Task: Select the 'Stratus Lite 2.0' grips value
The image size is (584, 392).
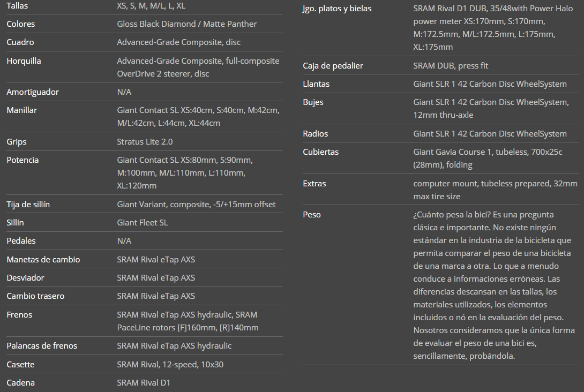Action: [x=145, y=142]
